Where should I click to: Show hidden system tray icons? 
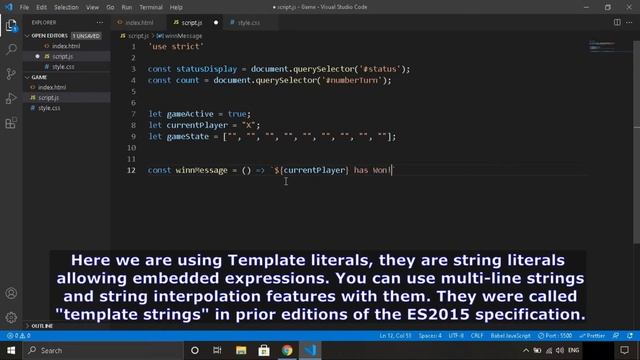tap(526, 350)
